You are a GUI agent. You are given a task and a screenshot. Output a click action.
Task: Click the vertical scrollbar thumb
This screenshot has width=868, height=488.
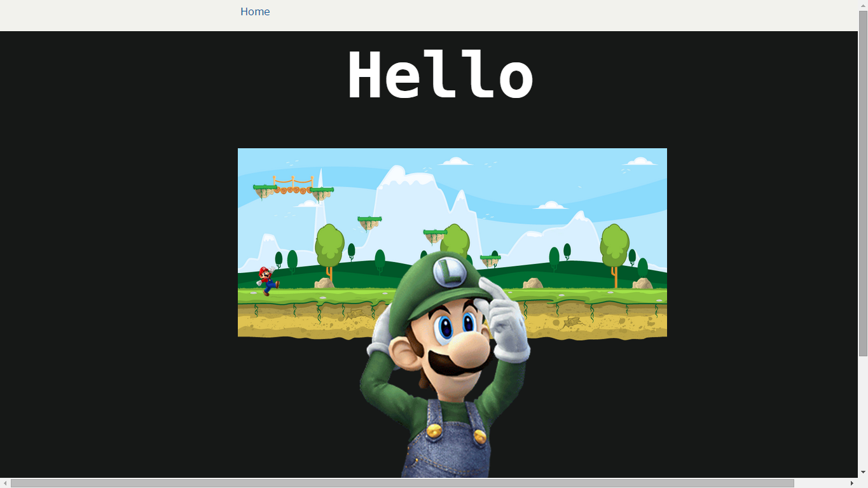pos(863,183)
